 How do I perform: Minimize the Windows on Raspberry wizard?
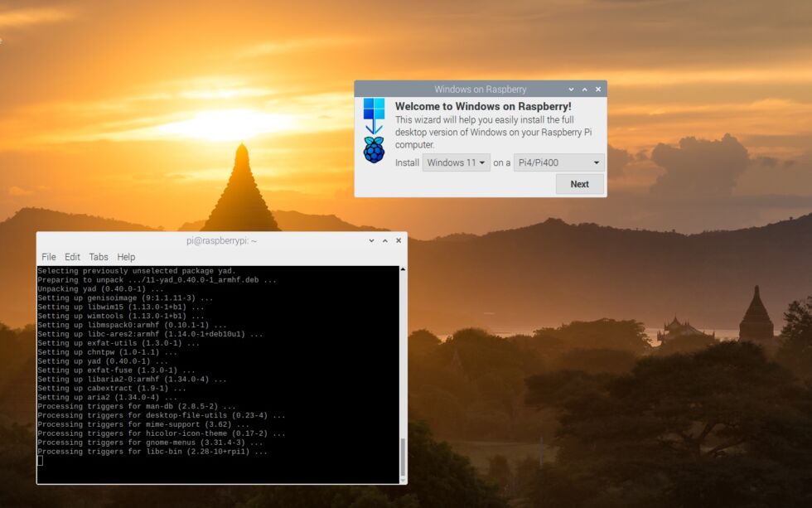572,89
